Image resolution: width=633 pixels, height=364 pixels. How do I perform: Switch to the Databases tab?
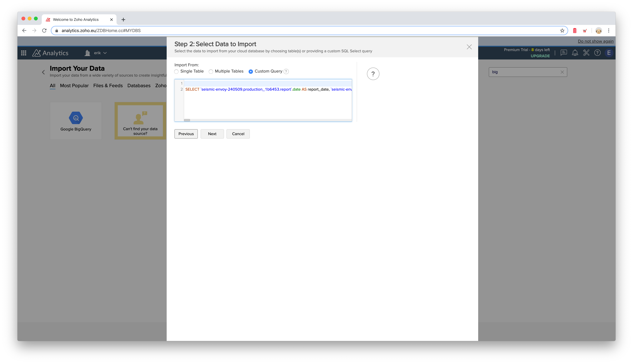[139, 85]
